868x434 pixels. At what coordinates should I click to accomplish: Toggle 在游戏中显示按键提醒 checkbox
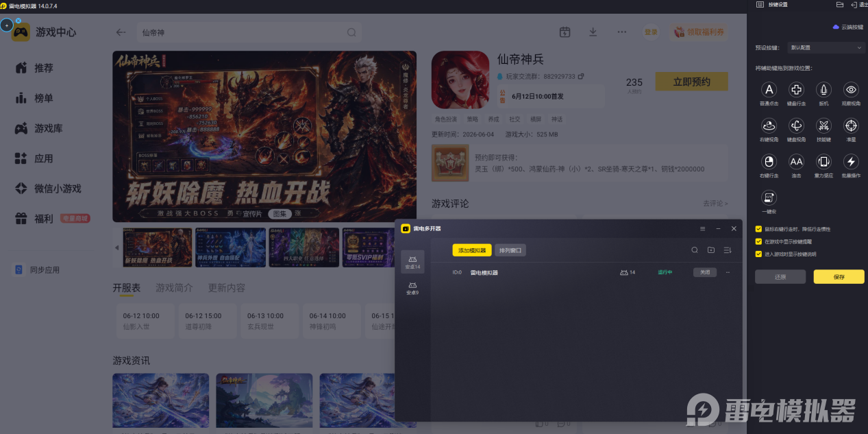click(x=758, y=241)
